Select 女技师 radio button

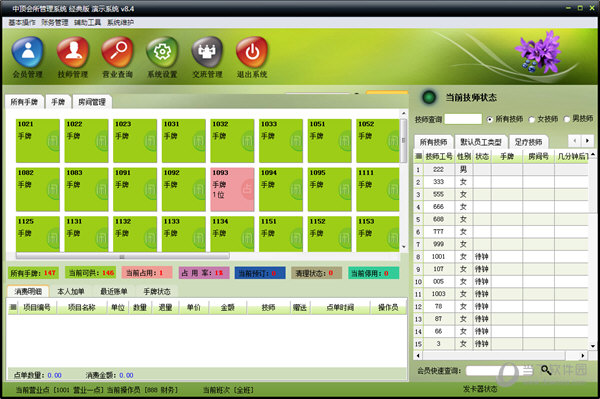(532, 119)
